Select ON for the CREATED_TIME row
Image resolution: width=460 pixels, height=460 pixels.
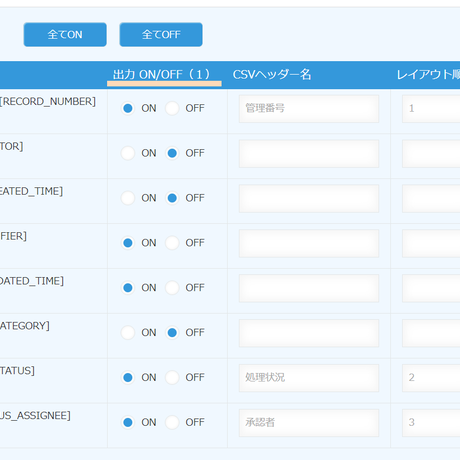pyautogui.click(x=128, y=198)
